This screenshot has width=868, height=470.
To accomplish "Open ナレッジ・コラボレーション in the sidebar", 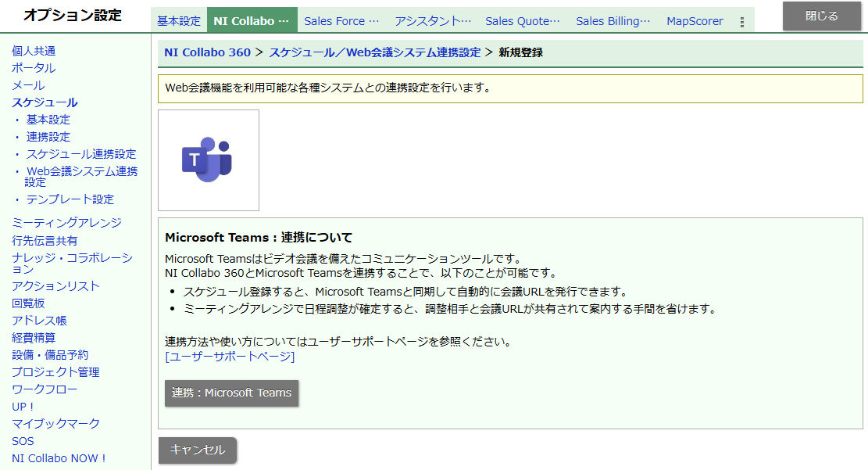I will point(72,264).
